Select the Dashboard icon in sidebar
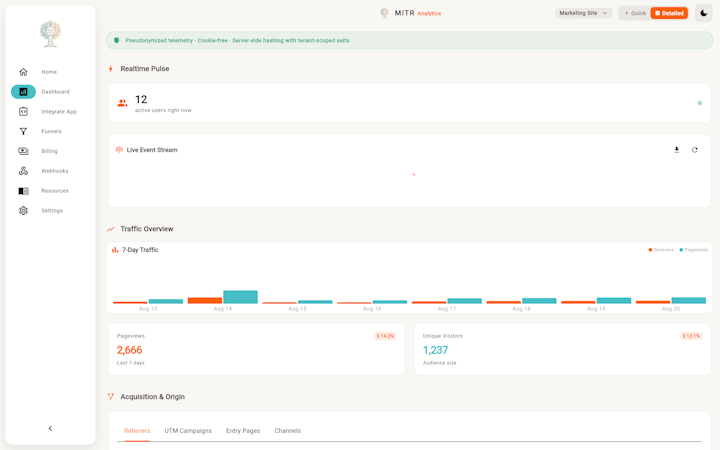The width and height of the screenshot is (720, 450). click(x=23, y=92)
